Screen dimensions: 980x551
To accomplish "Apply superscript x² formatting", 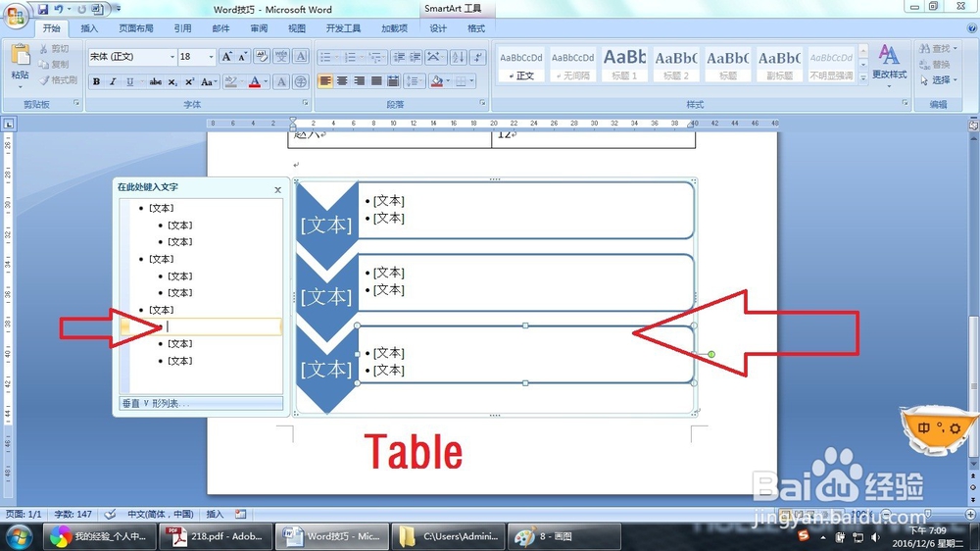I will (189, 82).
